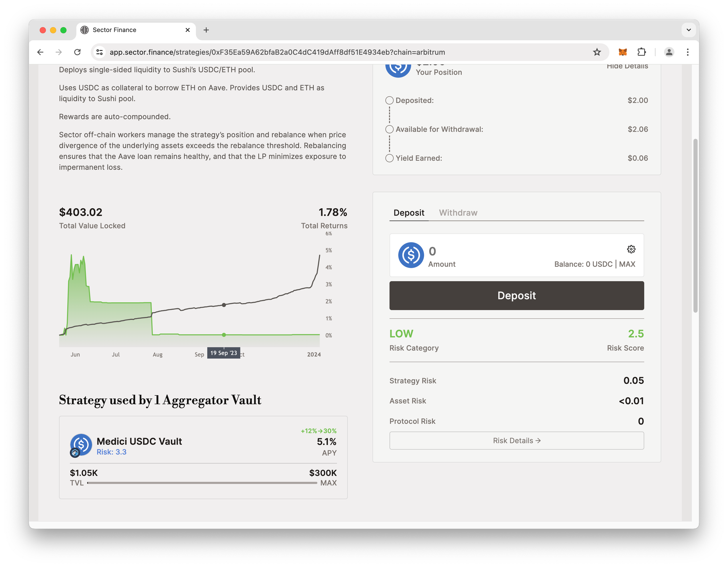Open the Chrome three-dot menu
Screen dimensions: 728x567
click(x=688, y=52)
